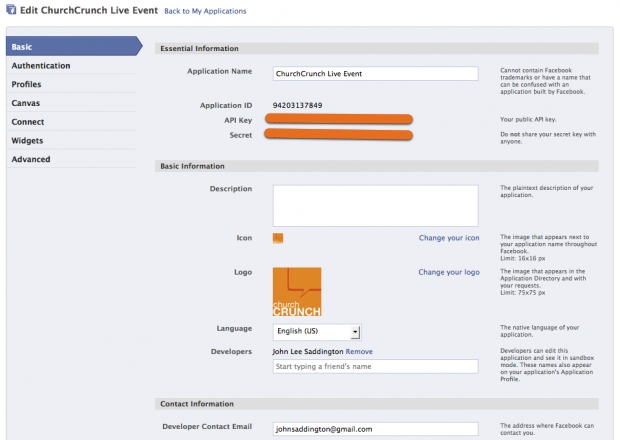
Task: Open the Profiles settings tab
Action: [71, 84]
